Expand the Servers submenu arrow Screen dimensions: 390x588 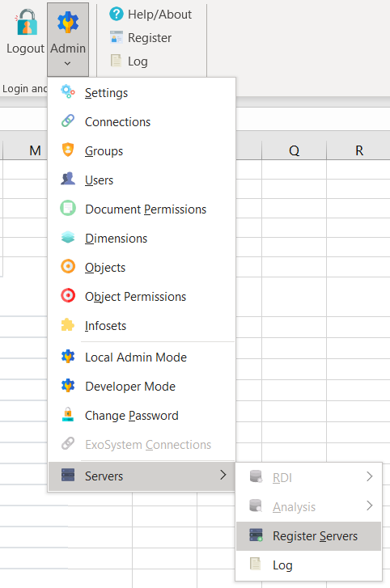pos(223,475)
